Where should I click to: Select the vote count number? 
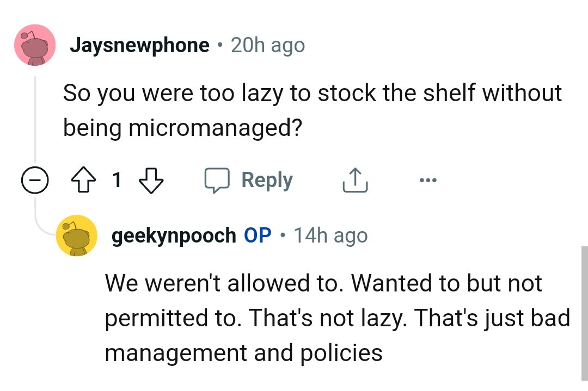[x=117, y=180]
